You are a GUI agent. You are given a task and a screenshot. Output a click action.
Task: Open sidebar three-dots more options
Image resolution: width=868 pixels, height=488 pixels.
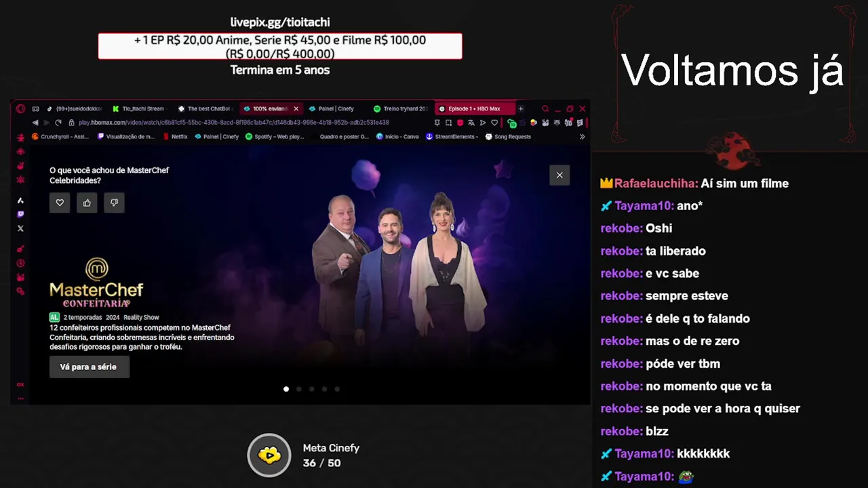20,398
